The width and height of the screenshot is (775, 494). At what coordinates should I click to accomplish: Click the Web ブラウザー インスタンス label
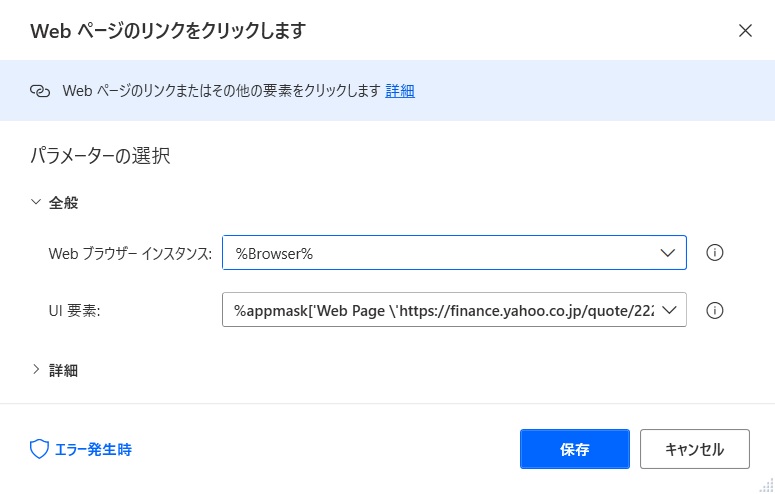130,254
